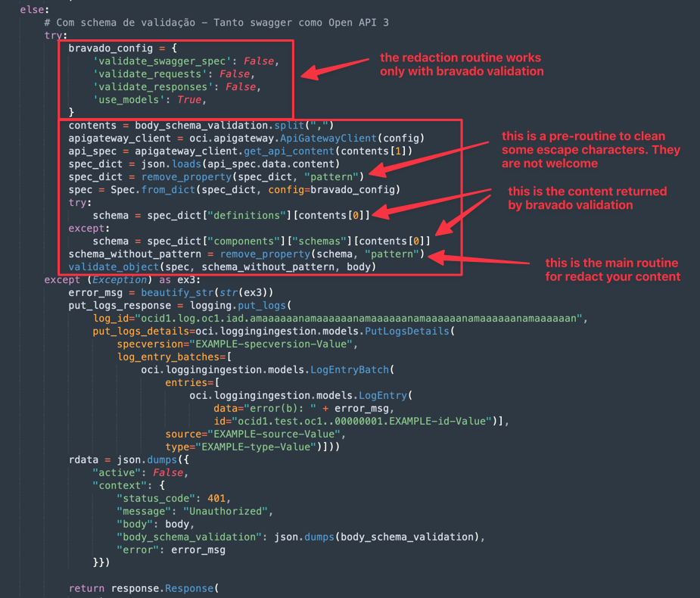Click the 'main routine for redact' annotation
This screenshot has width=700, height=598.
click(611, 269)
